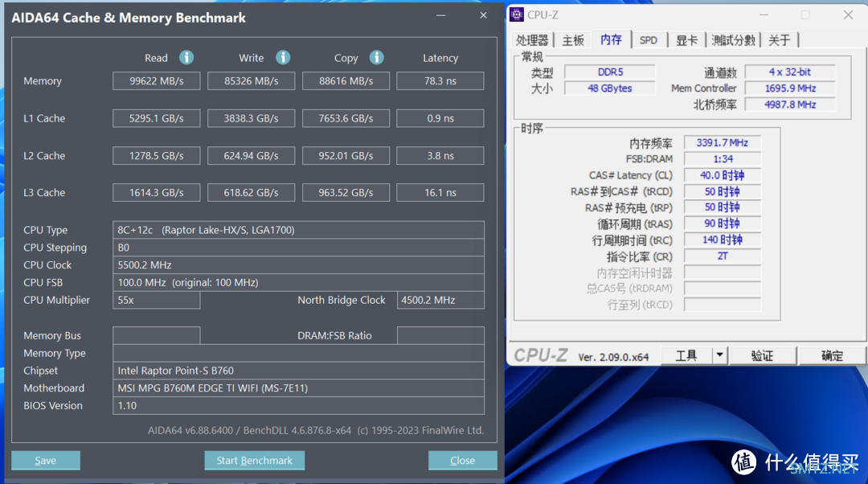Screen dimensions: 868x484
Task: Open the 測試分數 tab in CPU-Z
Action: (733, 40)
